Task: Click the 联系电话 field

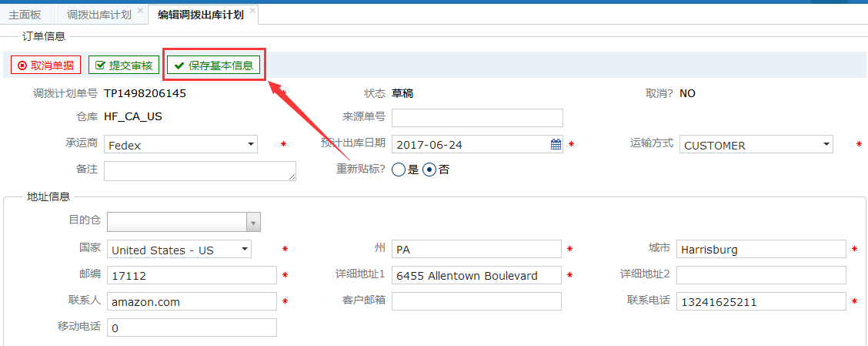Action: point(761,301)
